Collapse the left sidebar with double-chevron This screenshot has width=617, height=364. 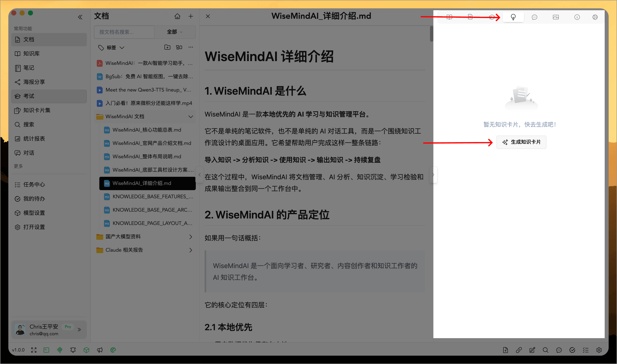(80, 17)
